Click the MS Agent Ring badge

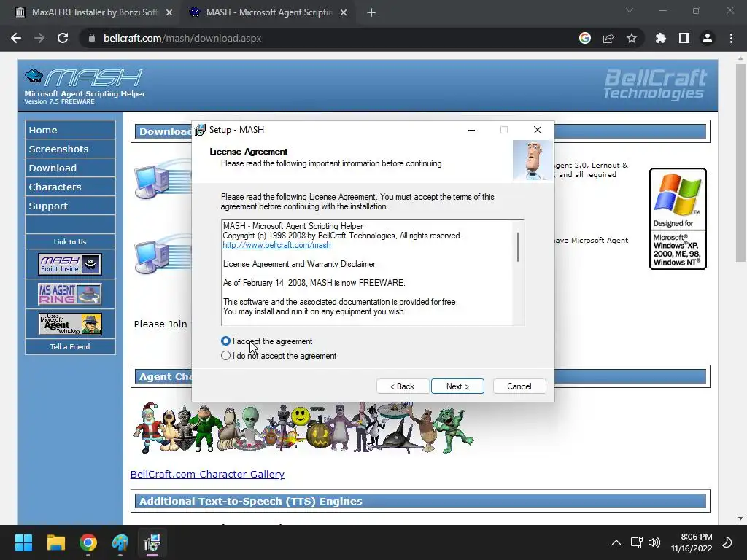coord(70,294)
